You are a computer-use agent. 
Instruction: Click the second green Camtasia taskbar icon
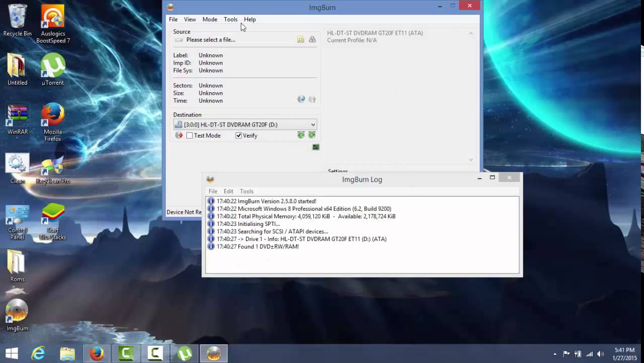(155, 353)
